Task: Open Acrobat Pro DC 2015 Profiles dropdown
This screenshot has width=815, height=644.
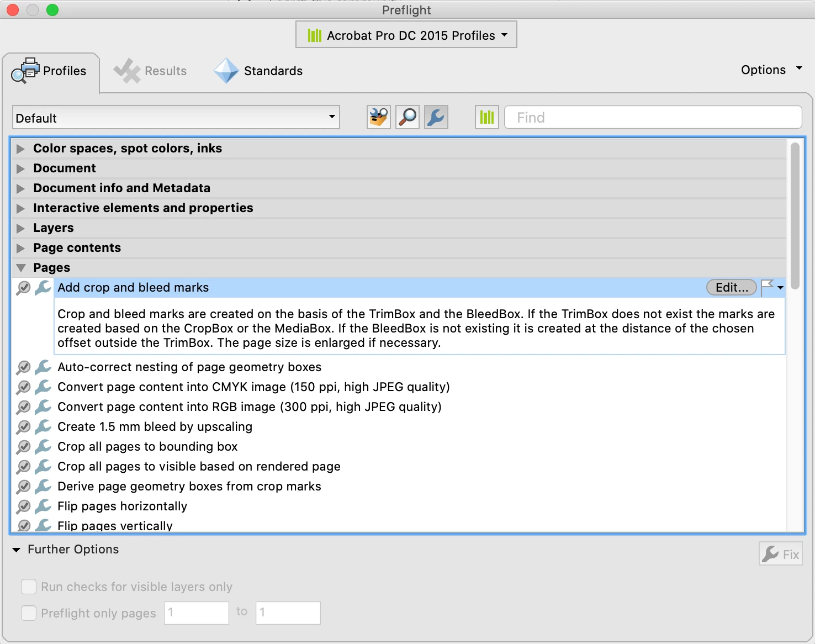Action: [x=406, y=35]
